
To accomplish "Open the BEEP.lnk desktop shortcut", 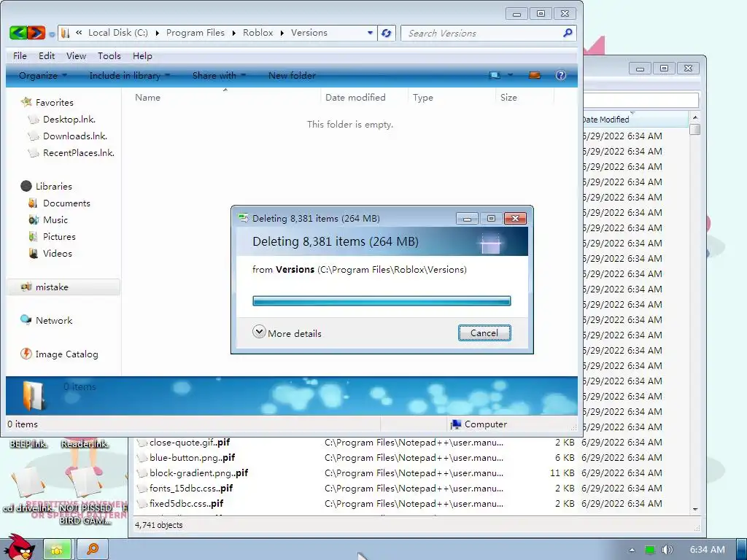I will [28, 444].
